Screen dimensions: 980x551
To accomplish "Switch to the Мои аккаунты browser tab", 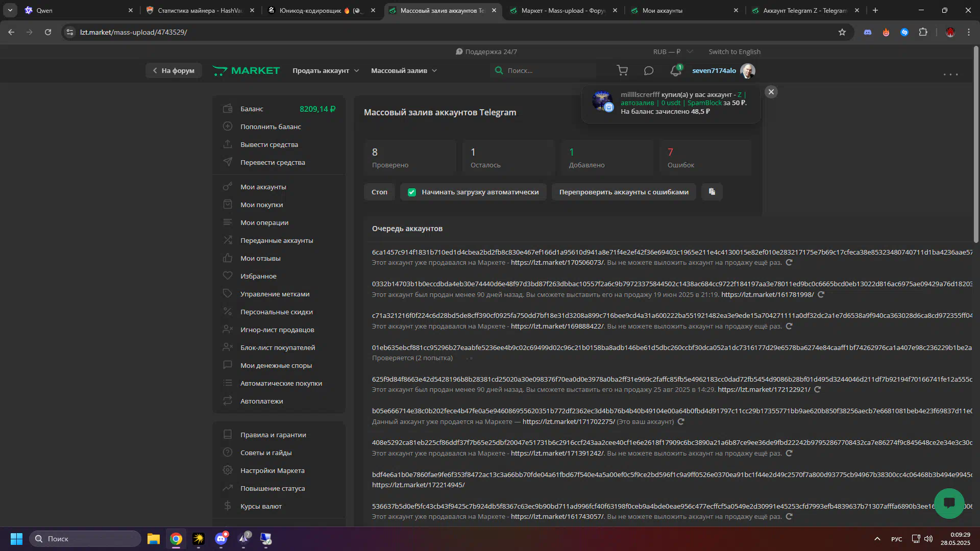I will [x=685, y=10].
